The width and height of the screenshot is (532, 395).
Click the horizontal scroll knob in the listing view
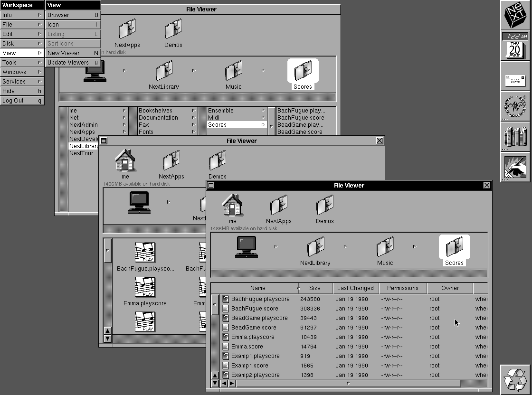[x=349, y=384]
